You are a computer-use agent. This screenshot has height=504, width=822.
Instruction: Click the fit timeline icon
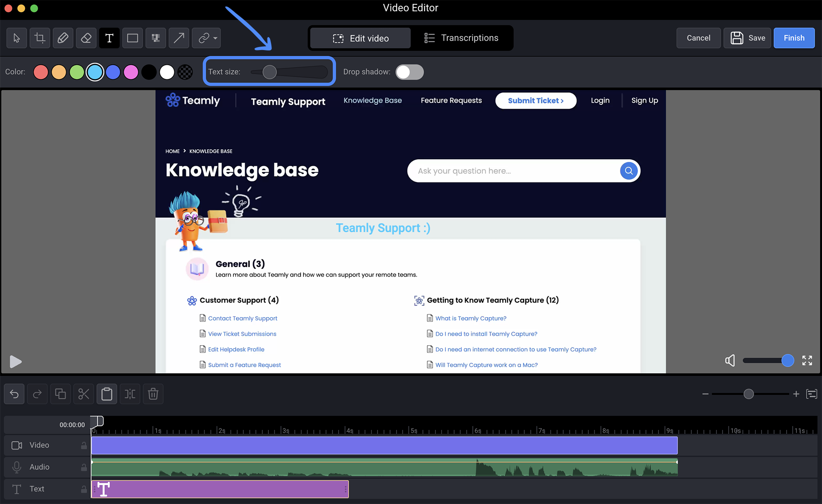pyautogui.click(x=812, y=394)
